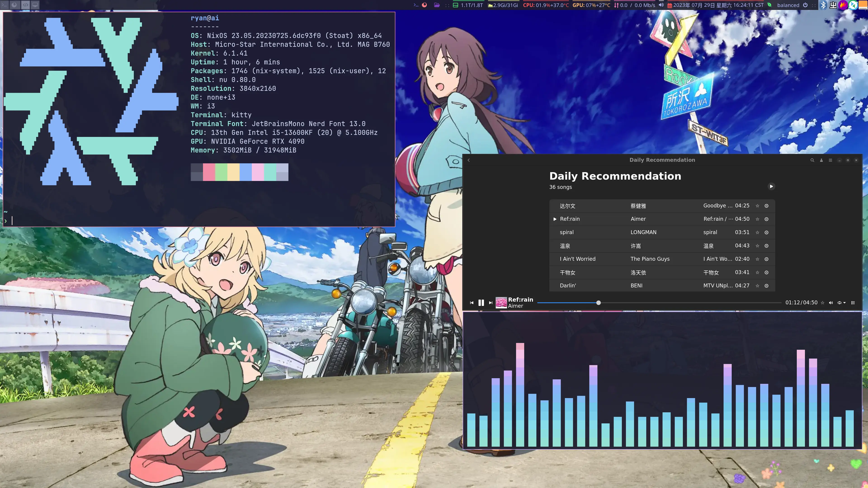Screen dimensions: 868x488
Task: Open the music player search
Action: [812, 160]
